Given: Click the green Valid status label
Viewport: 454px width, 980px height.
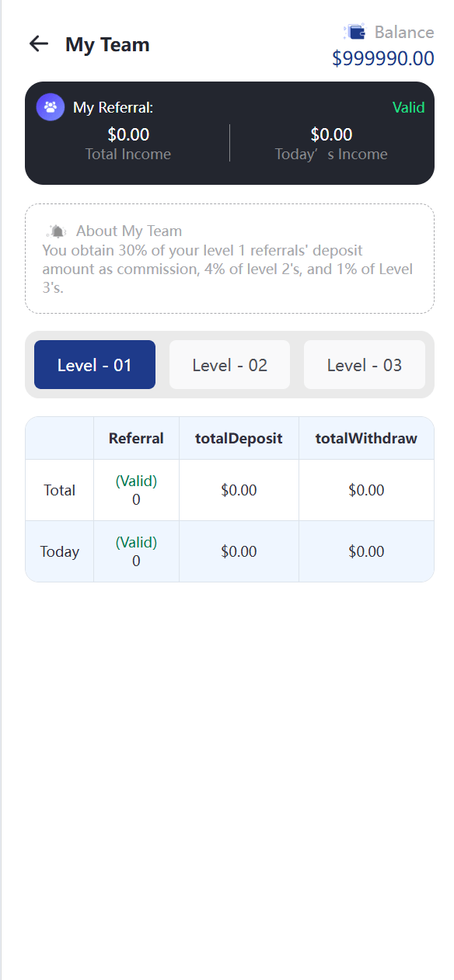Looking at the screenshot, I should point(409,107).
